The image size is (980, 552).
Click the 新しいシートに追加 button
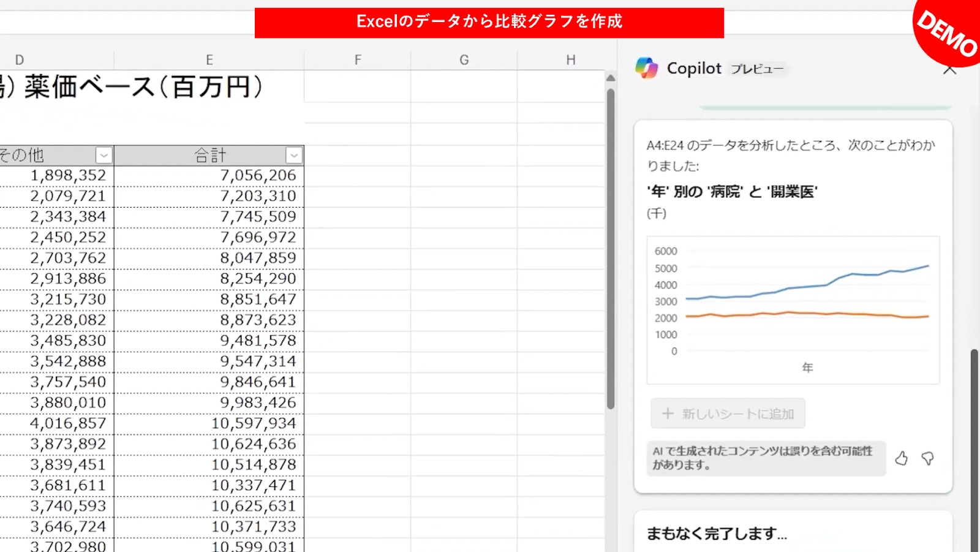[x=728, y=414]
